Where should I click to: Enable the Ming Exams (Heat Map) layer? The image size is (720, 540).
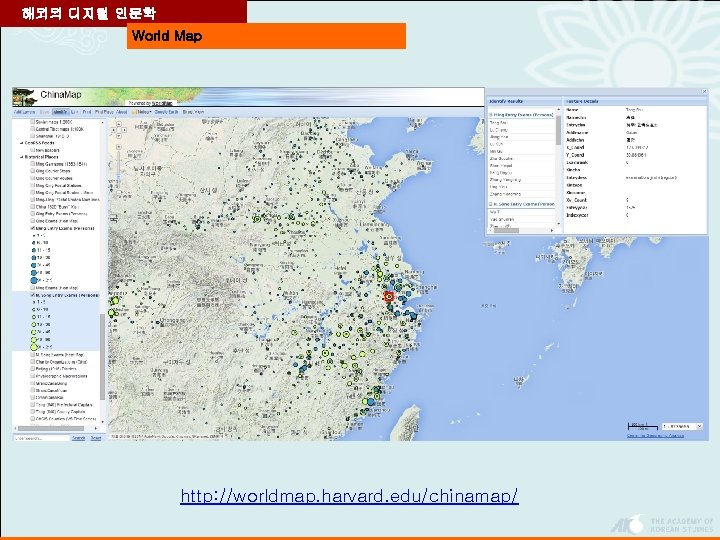click(33, 287)
